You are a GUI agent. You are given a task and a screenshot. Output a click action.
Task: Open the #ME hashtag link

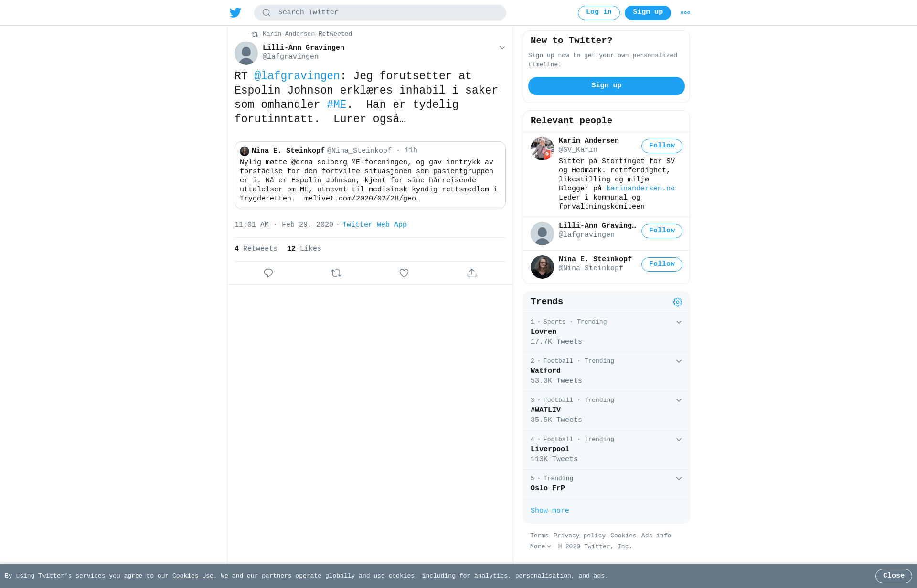337,105
